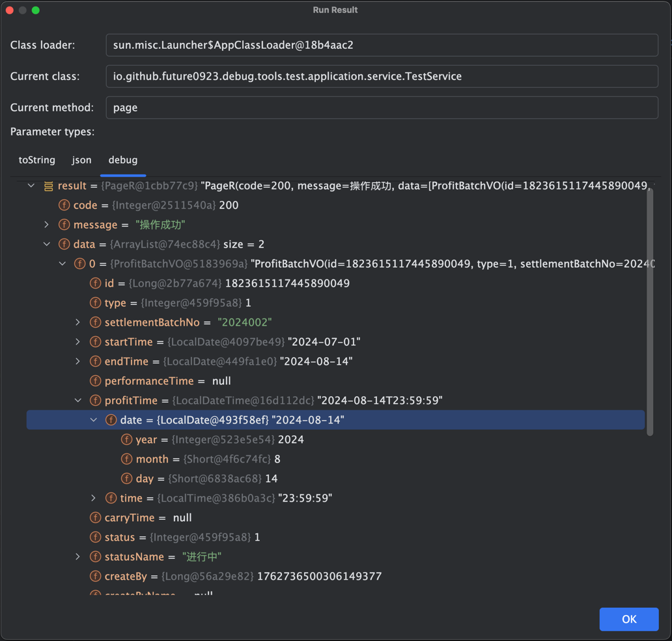Click the Current method field

click(x=382, y=107)
